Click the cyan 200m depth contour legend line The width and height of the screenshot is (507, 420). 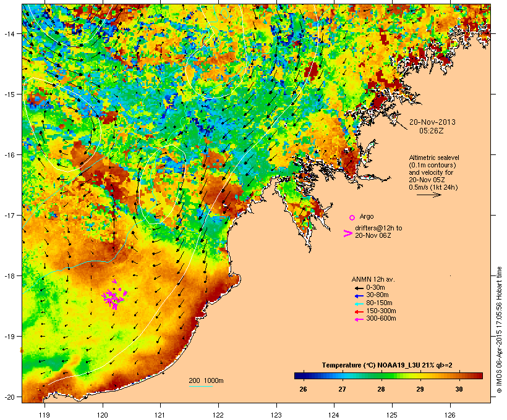(201, 386)
